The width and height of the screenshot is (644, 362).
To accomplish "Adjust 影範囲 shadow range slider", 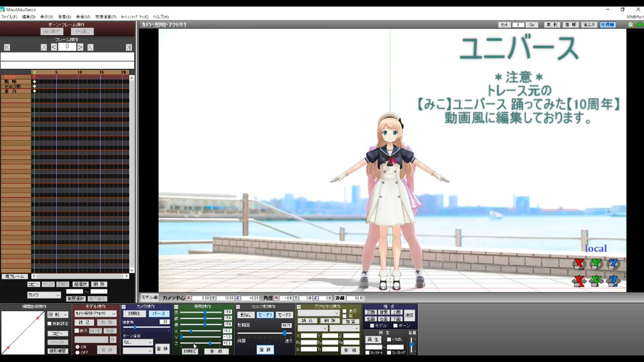I will coord(264,333).
